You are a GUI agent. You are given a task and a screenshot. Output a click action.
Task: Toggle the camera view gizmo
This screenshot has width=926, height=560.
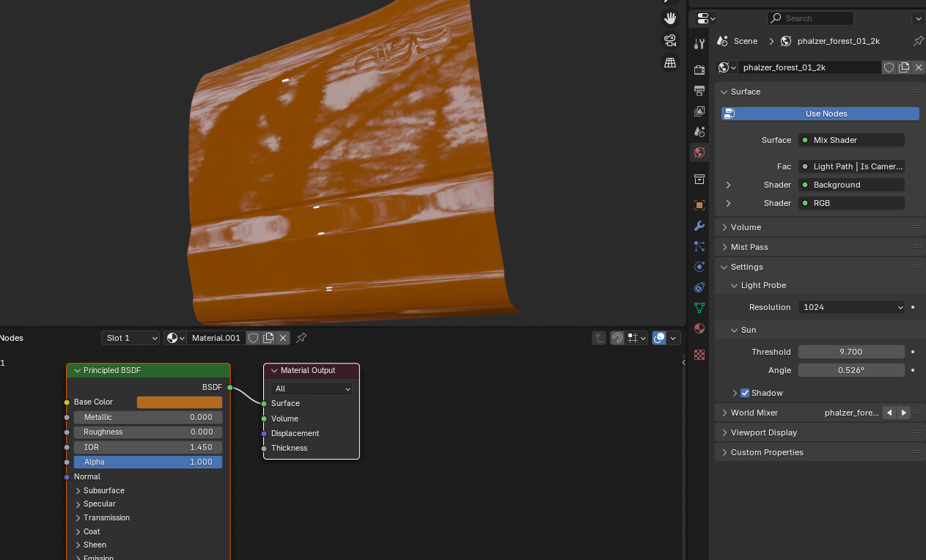670,40
